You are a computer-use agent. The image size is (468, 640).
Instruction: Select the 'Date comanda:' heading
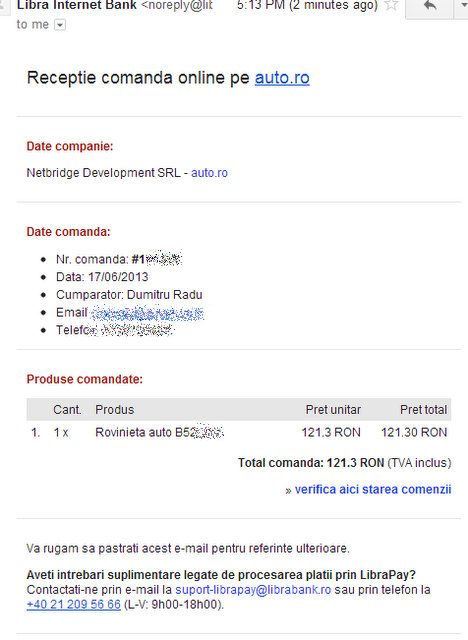tap(68, 232)
